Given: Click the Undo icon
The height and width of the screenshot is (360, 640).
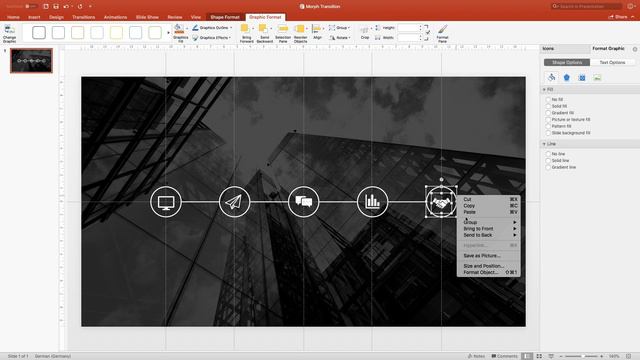Looking at the screenshot, I should (x=66, y=7).
